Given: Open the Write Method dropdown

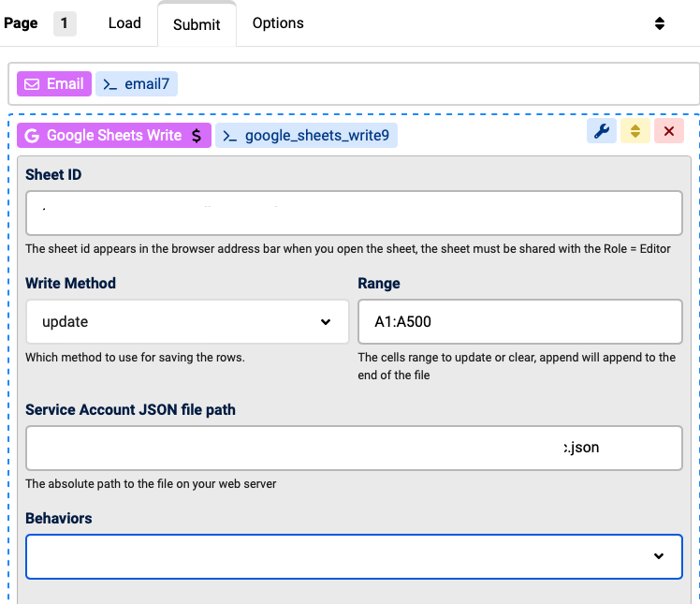Looking at the screenshot, I should [187, 322].
